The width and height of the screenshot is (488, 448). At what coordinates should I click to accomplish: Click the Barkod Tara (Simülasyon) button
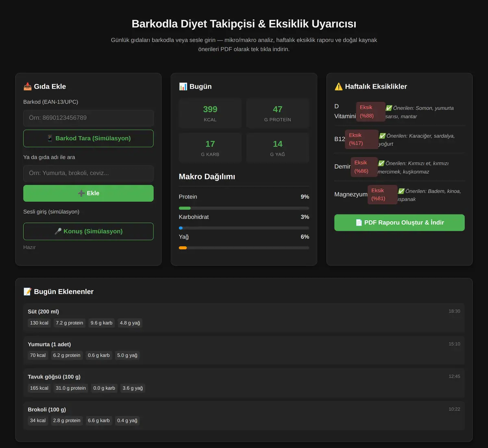coord(88,138)
